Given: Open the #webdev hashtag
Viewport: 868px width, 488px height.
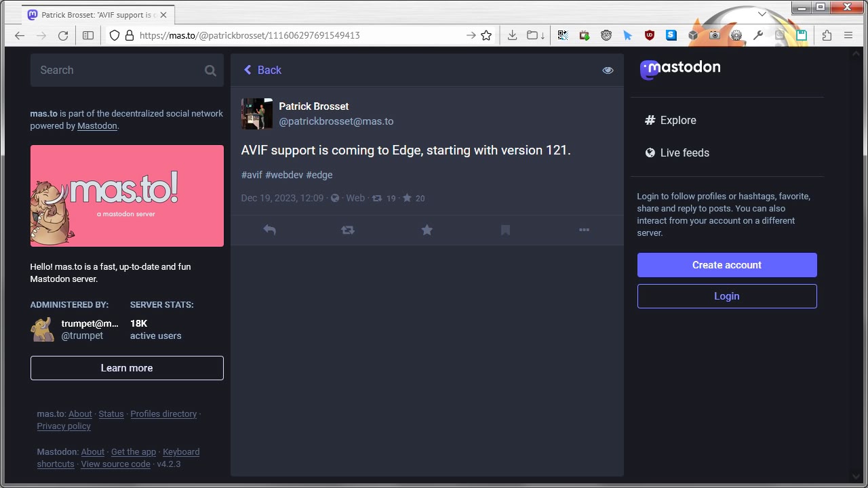Looking at the screenshot, I should point(284,175).
